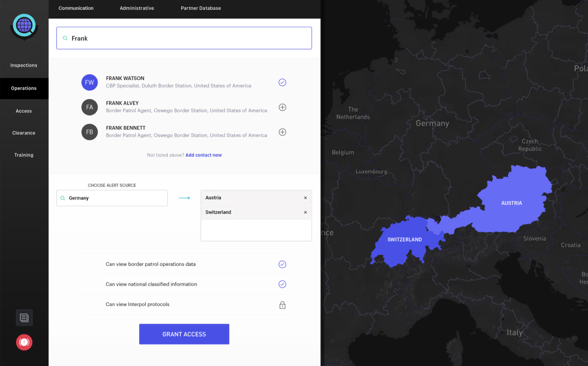Open the Communication tab
Screen dimensions: 588x366
(76, 8)
